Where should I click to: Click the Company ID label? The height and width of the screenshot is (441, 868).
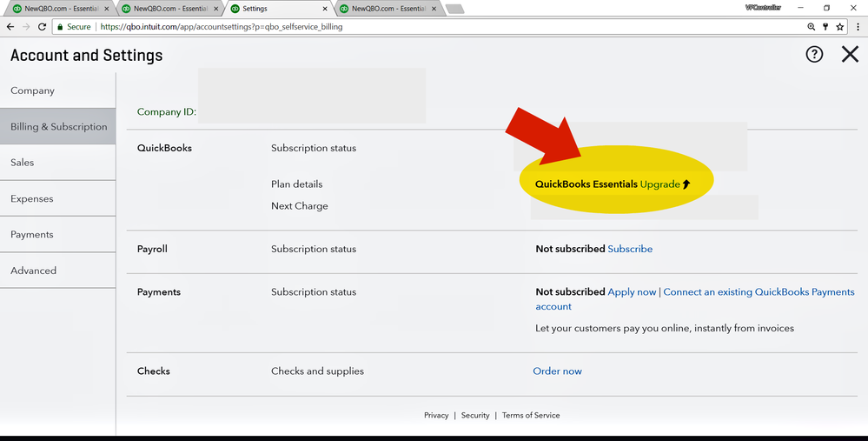coord(167,112)
